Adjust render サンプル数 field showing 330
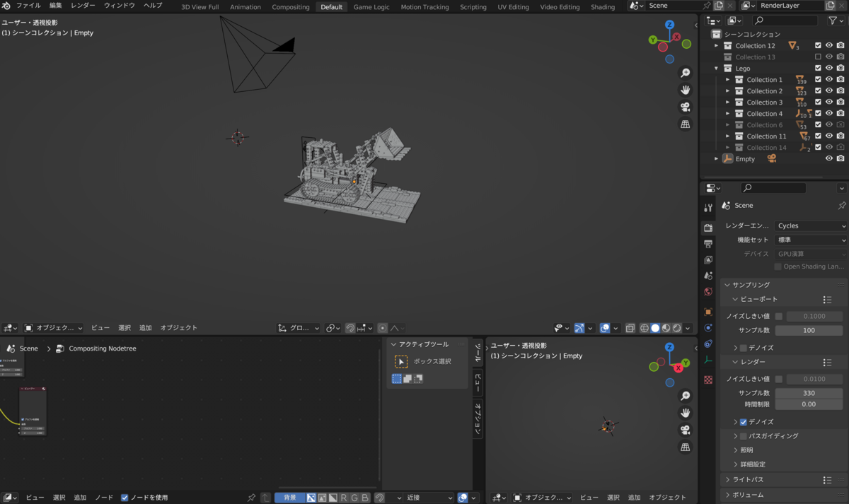The image size is (849, 504). point(809,393)
